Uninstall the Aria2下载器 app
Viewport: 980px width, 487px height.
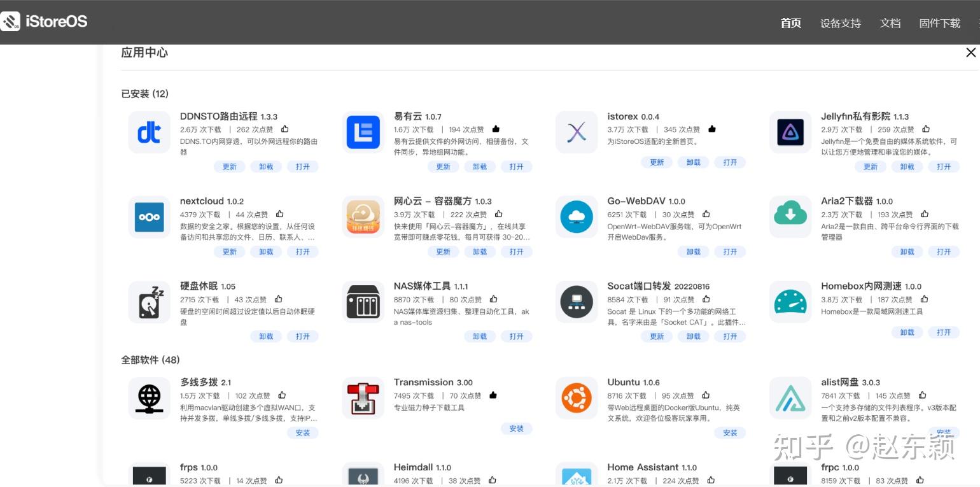[907, 251]
